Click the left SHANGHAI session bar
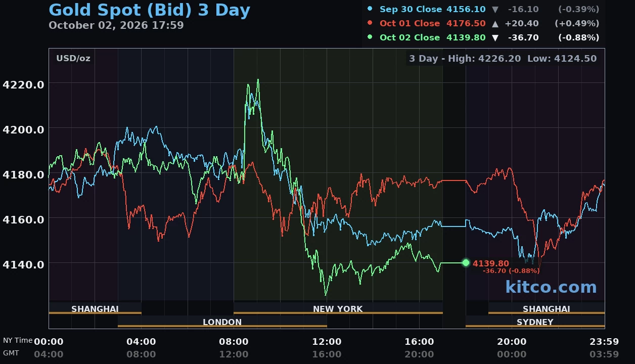This screenshot has height=364, width=635. [x=95, y=308]
